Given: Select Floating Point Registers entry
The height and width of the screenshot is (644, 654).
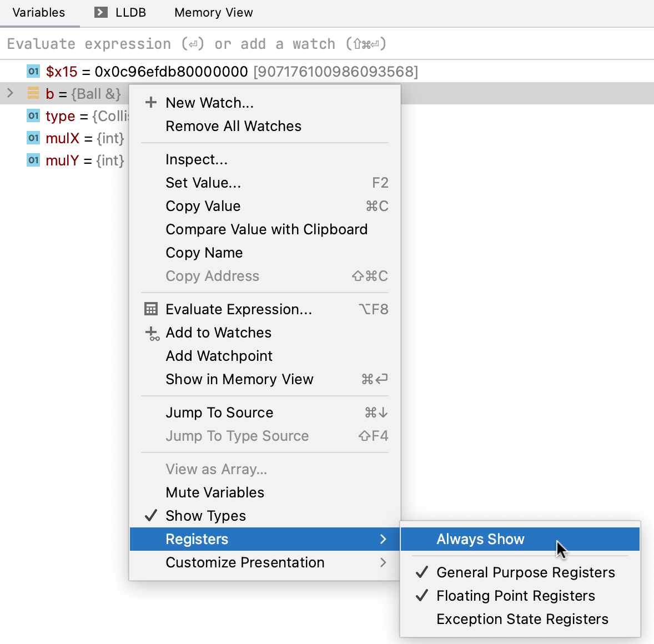Looking at the screenshot, I should [x=515, y=596].
